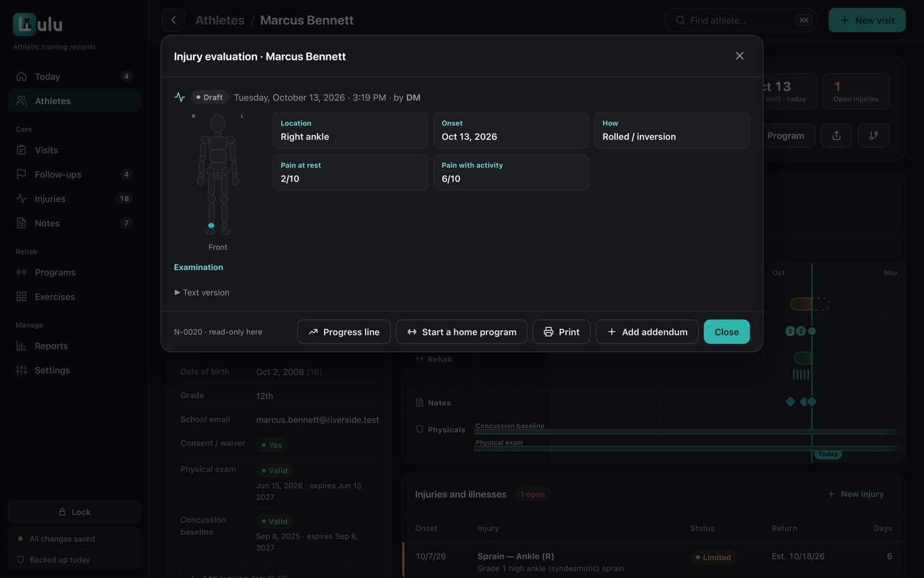Open Exercises in the sidebar
This screenshot has height=578, width=924.
[x=74, y=297]
